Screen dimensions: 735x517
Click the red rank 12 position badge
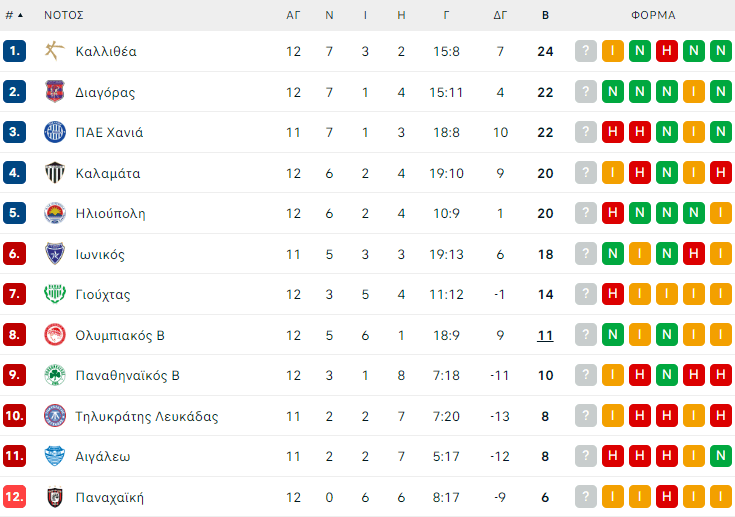(14, 497)
